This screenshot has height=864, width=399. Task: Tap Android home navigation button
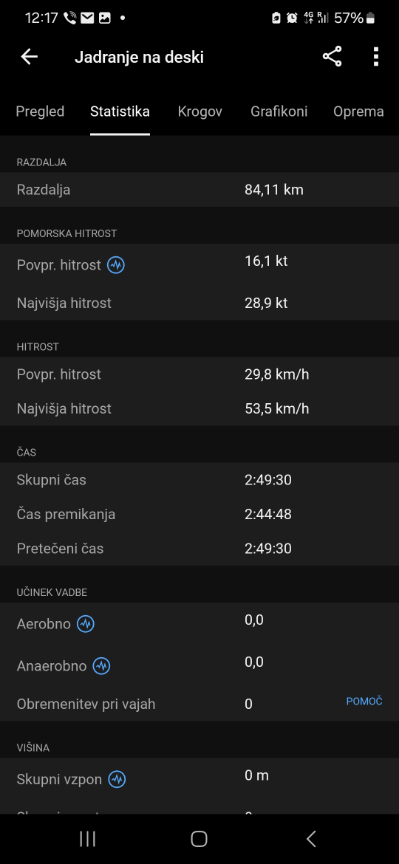tap(199, 839)
